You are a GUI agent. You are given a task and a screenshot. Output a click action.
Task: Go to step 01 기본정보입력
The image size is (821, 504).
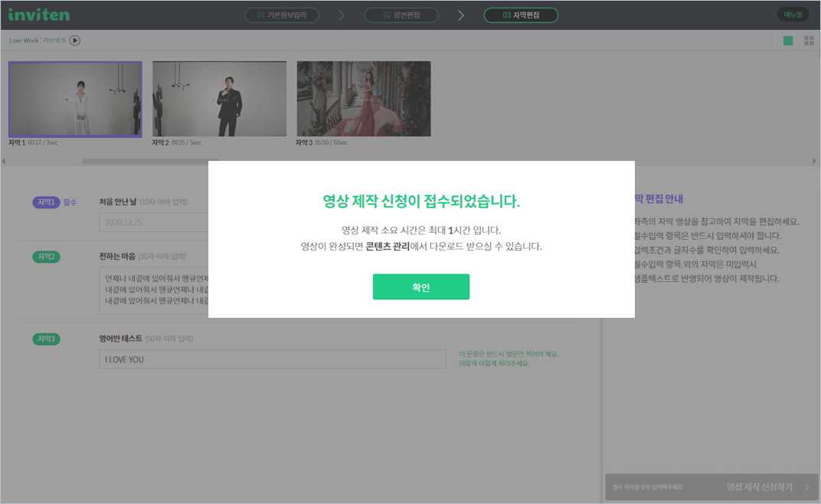[x=282, y=15]
